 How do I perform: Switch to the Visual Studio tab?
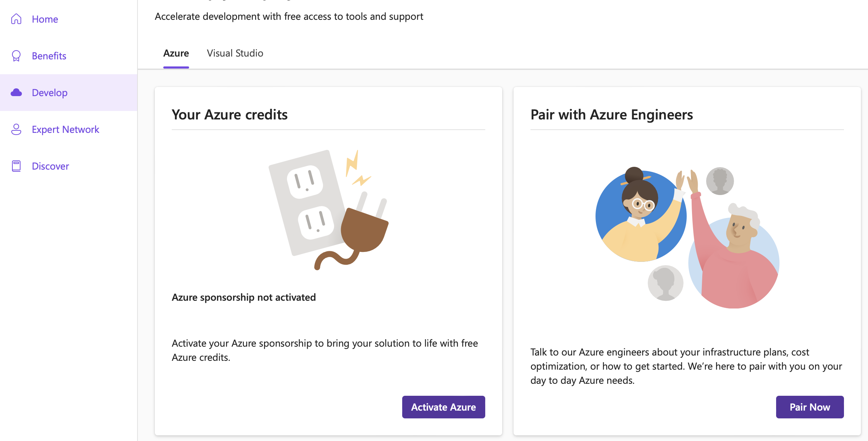(x=235, y=53)
